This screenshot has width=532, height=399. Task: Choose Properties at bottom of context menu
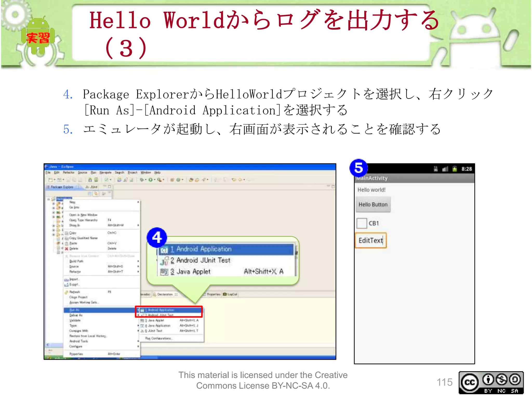tap(102, 354)
